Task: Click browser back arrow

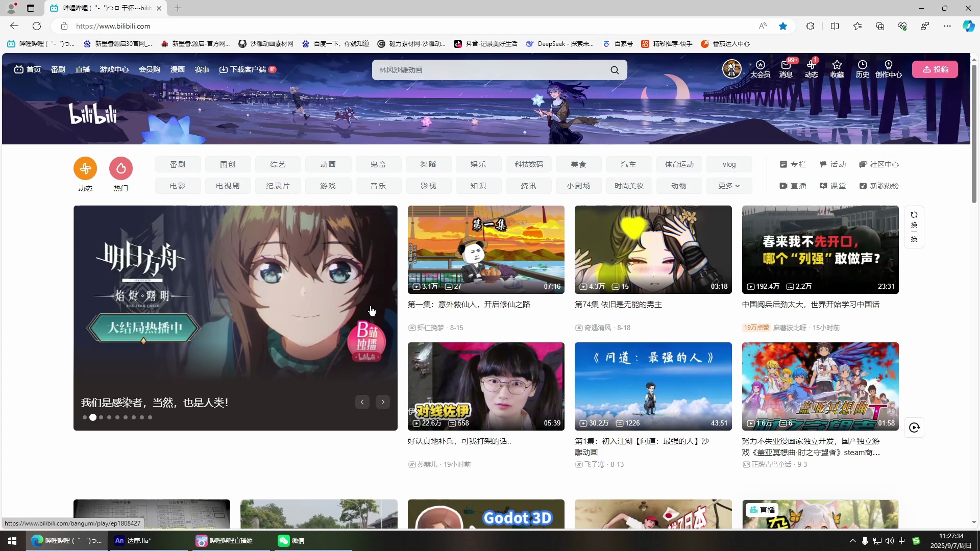Action: coord(14,26)
